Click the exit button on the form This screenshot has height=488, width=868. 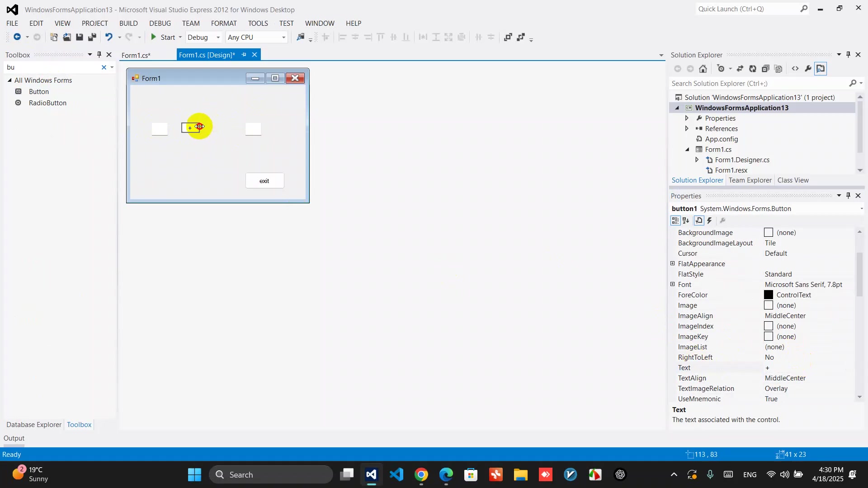click(x=264, y=181)
